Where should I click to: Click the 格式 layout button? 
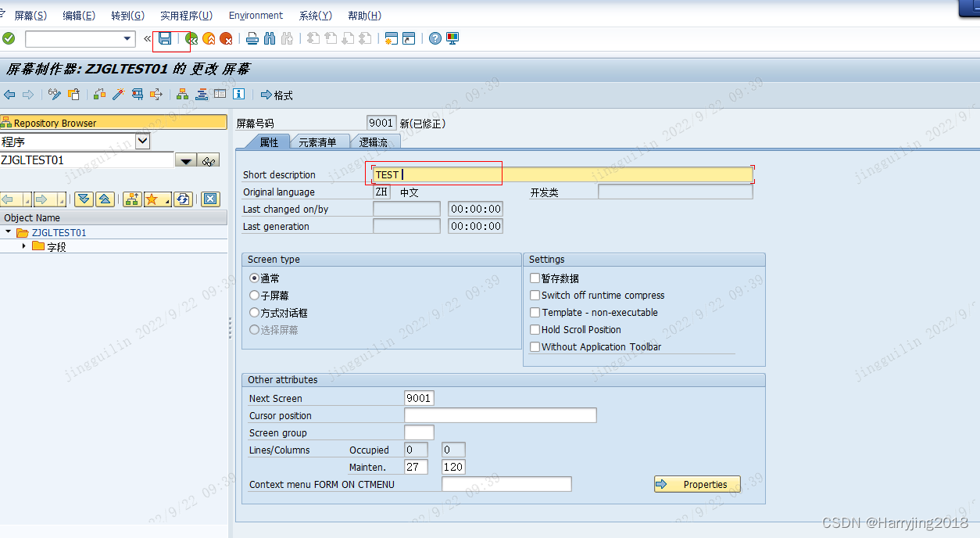coord(276,95)
